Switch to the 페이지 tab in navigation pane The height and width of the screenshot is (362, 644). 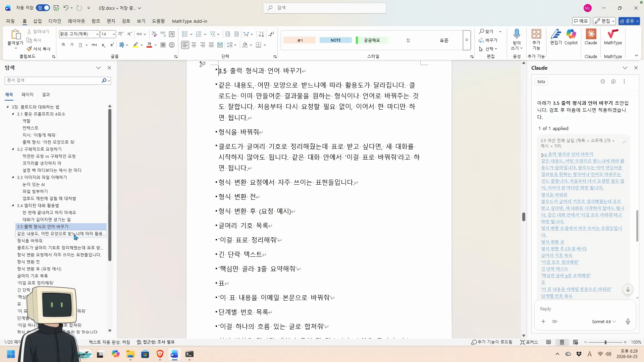click(27, 95)
